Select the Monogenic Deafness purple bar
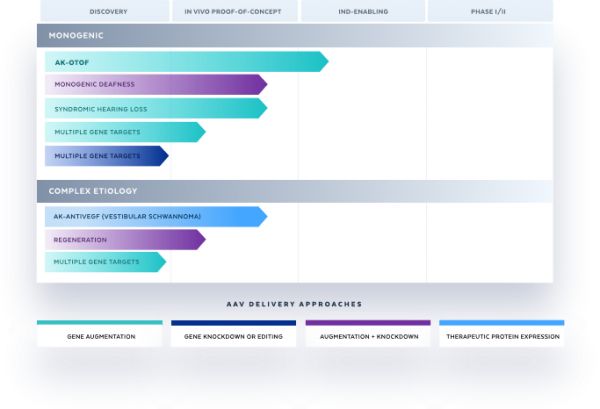The height and width of the screenshot is (409, 600). click(x=155, y=85)
